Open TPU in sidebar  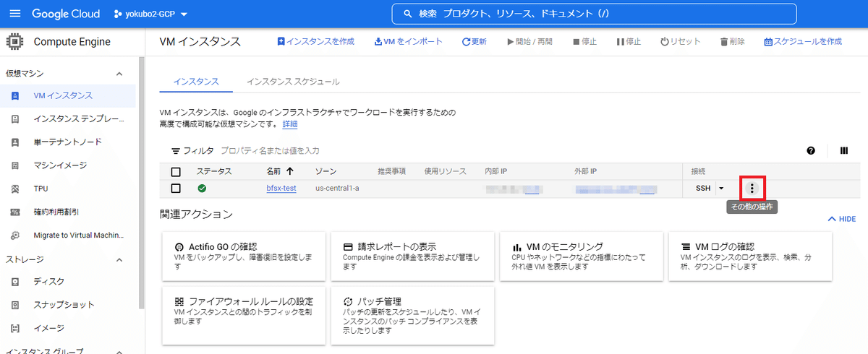[x=68, y=189]
